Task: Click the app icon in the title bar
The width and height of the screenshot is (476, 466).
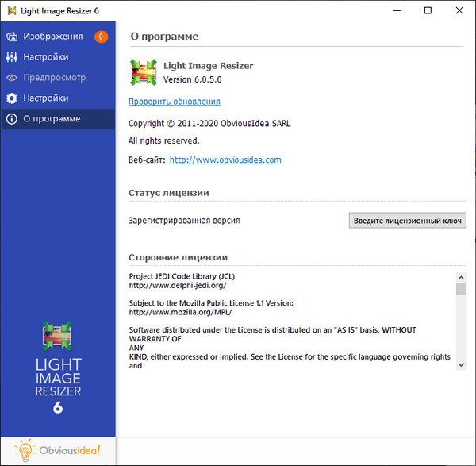Action: pos(11,10)
